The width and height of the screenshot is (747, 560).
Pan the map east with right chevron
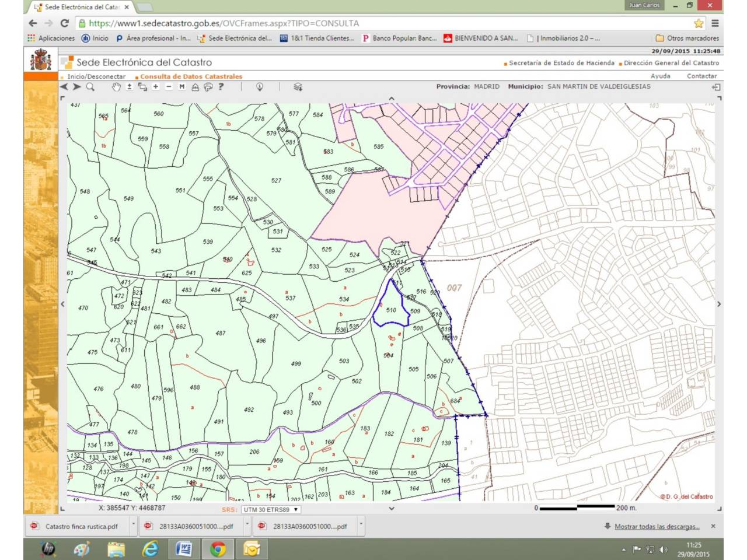[x=719, y=304]
